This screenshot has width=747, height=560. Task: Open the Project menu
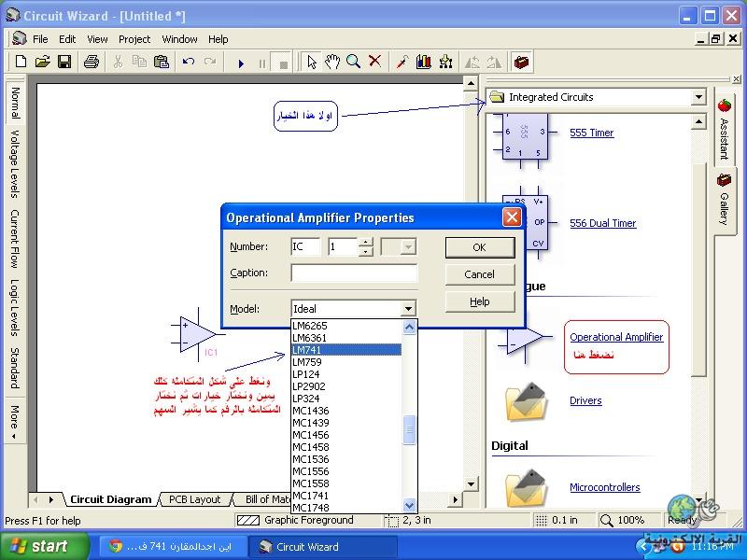pos(134,39)
